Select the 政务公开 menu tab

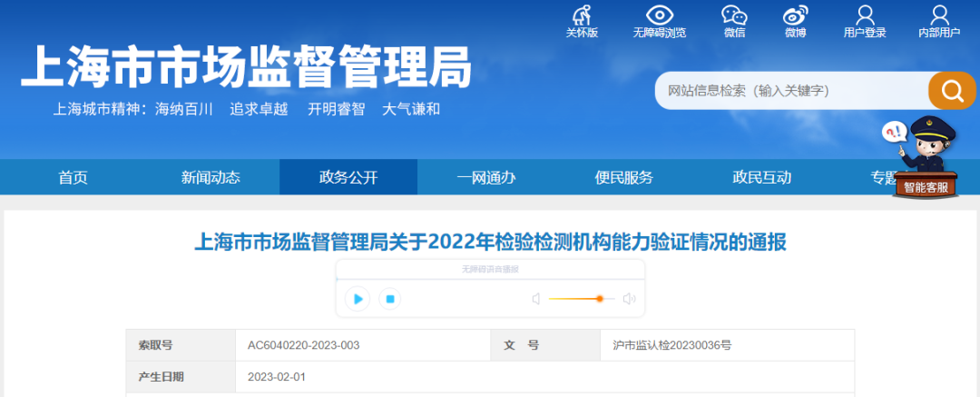348,177
